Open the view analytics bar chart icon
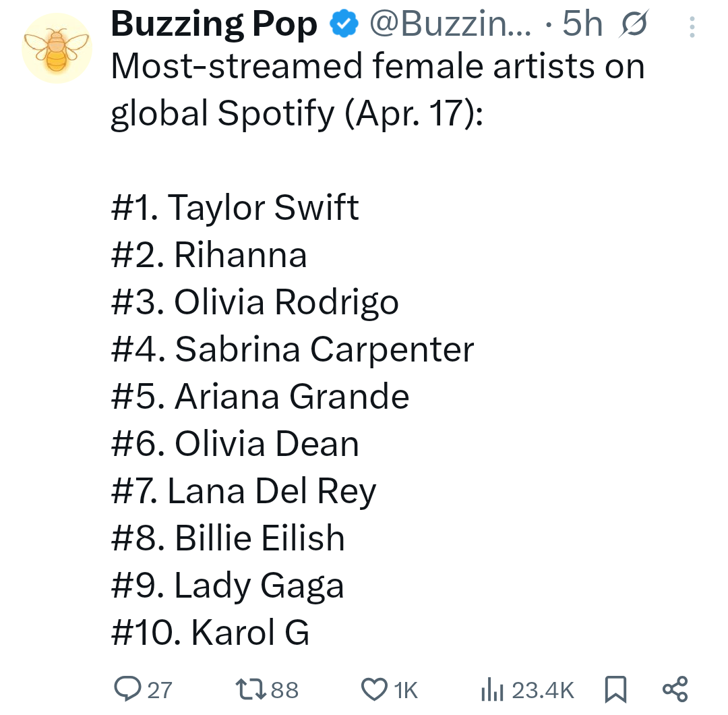The width and height of the screenshot is (728, 715). tap(492, 689)
